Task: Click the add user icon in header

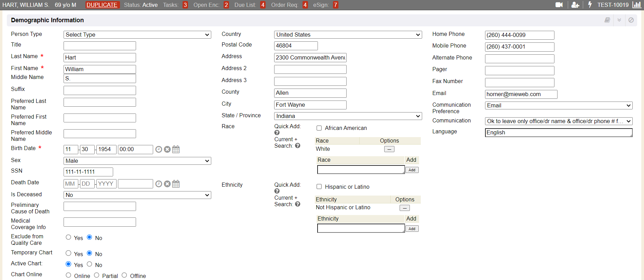Action: (575, 5)
